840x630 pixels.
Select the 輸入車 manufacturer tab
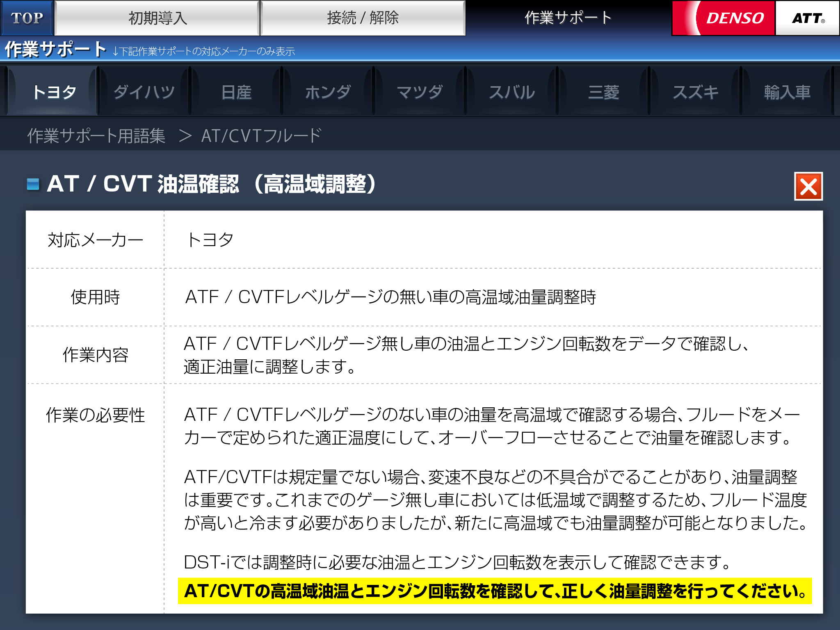787,92
